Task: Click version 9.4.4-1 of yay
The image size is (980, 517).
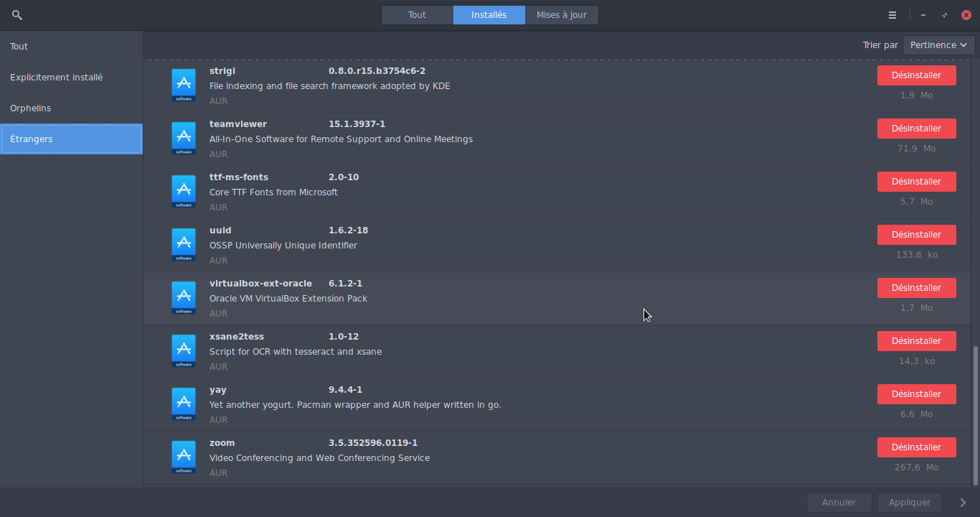Action: pyautogui.click(x=346, y=390)
